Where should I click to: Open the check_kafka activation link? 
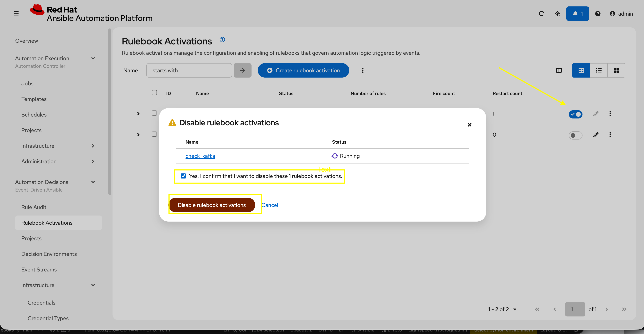pos(200,156)
